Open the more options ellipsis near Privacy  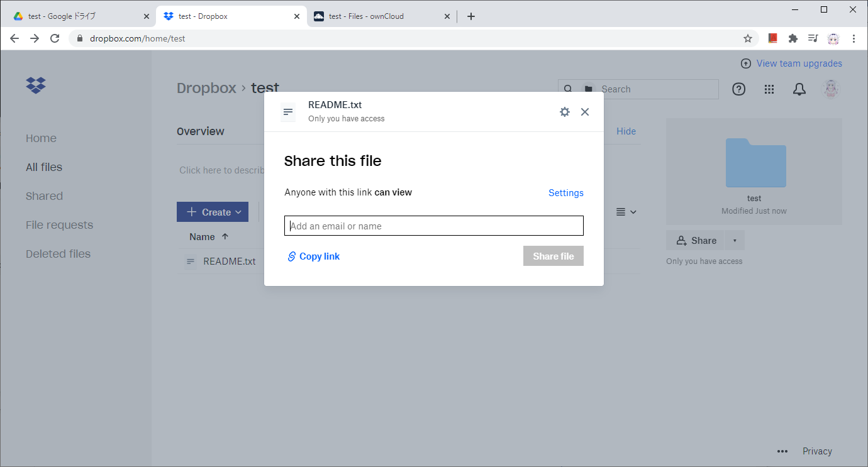click(782, 451)
